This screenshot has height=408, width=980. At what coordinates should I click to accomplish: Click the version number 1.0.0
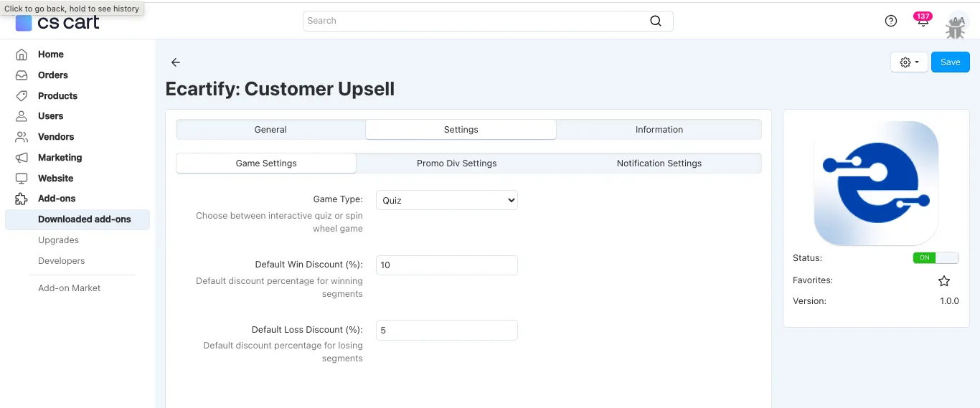(x=949, y=301)
